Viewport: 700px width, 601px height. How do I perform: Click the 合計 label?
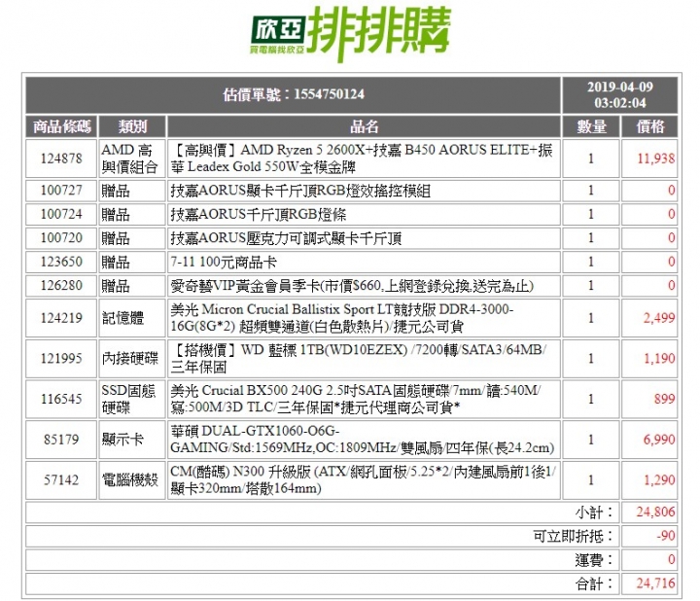click(594, 583)
